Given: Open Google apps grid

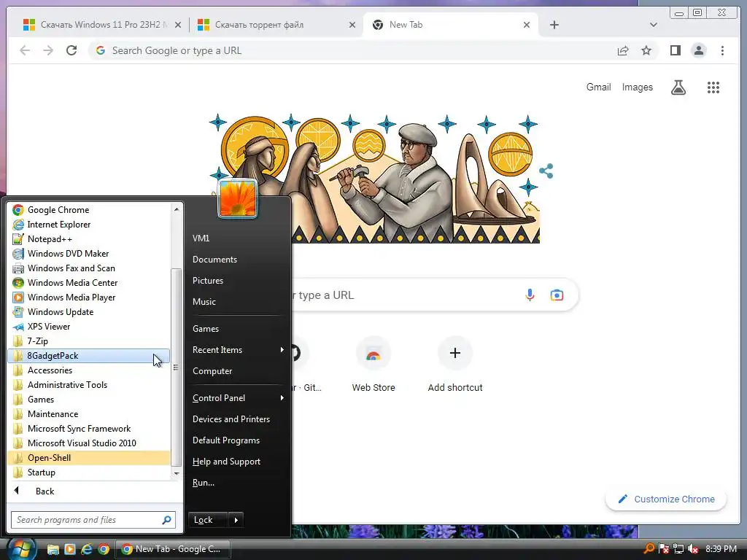Looking at the screenshot, I should pyautogui.click(x=713, y=87).
